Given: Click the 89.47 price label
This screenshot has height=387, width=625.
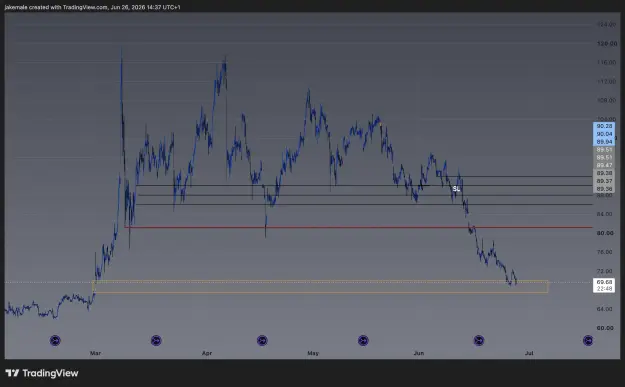Looking at the screenshot, I should click(604, 165).
